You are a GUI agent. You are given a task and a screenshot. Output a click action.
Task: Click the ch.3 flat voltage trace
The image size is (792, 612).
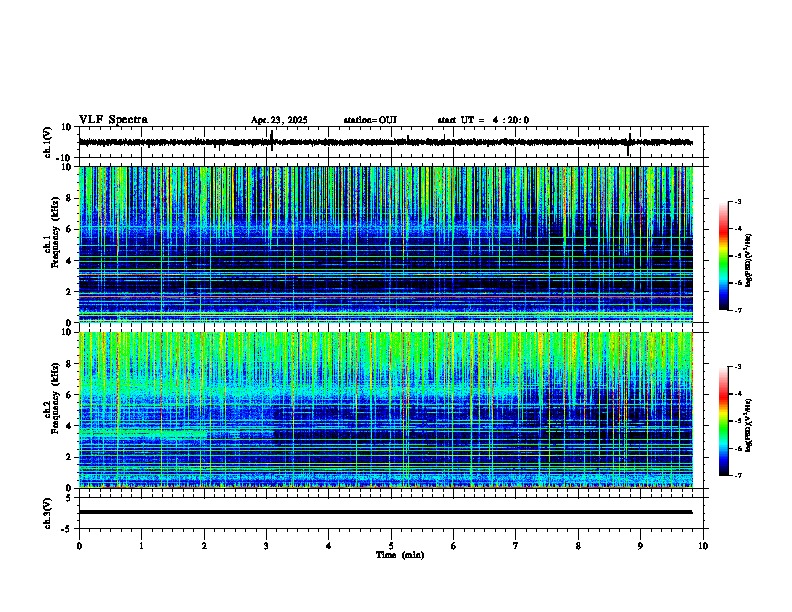(x=386, y=512)
